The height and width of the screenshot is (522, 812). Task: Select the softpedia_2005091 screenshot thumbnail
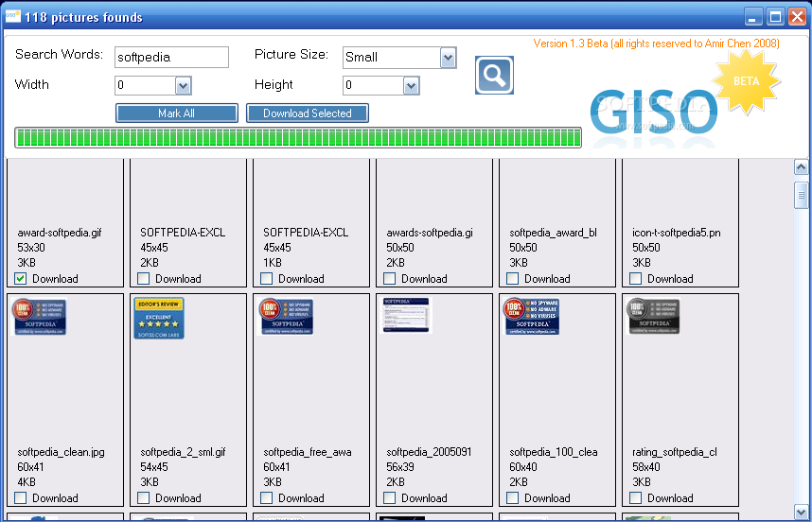(406, 315)
